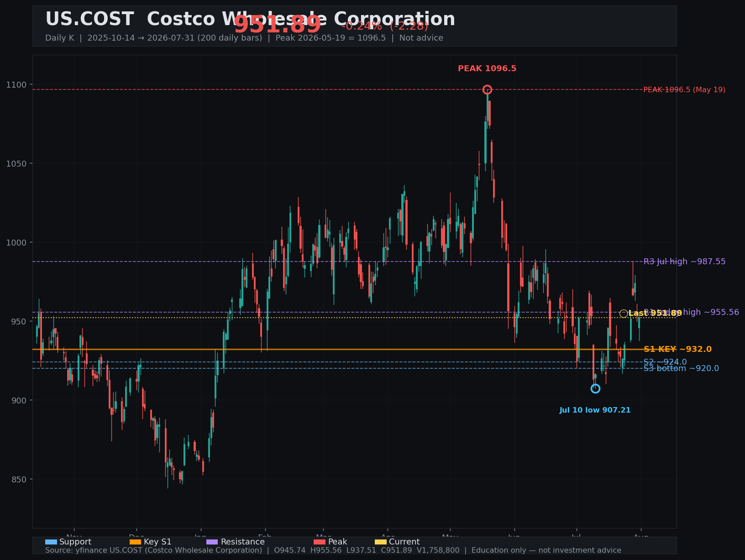This screenshot has height=560, width=745.
Task: Click the Peak red legend swatch
Action: coord(320,542)
